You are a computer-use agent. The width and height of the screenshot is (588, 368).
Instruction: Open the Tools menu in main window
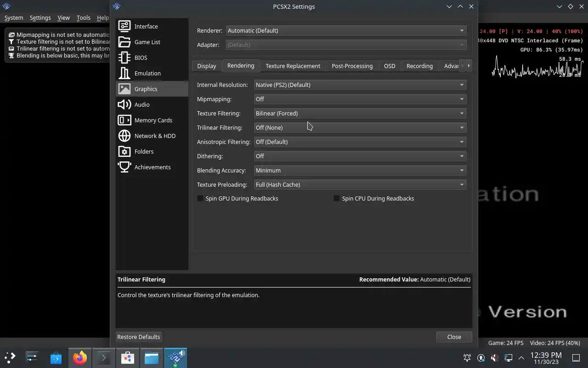click(84, 17)
